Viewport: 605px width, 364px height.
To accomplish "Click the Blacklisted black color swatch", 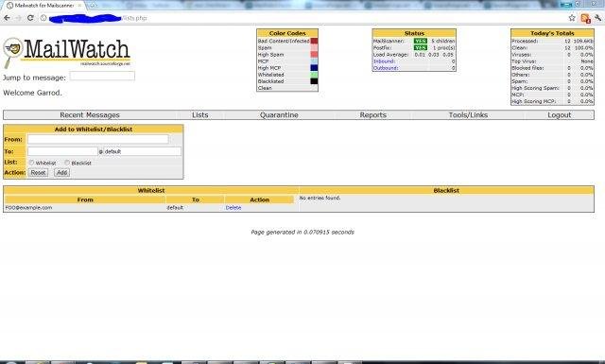I will (314, 81).
